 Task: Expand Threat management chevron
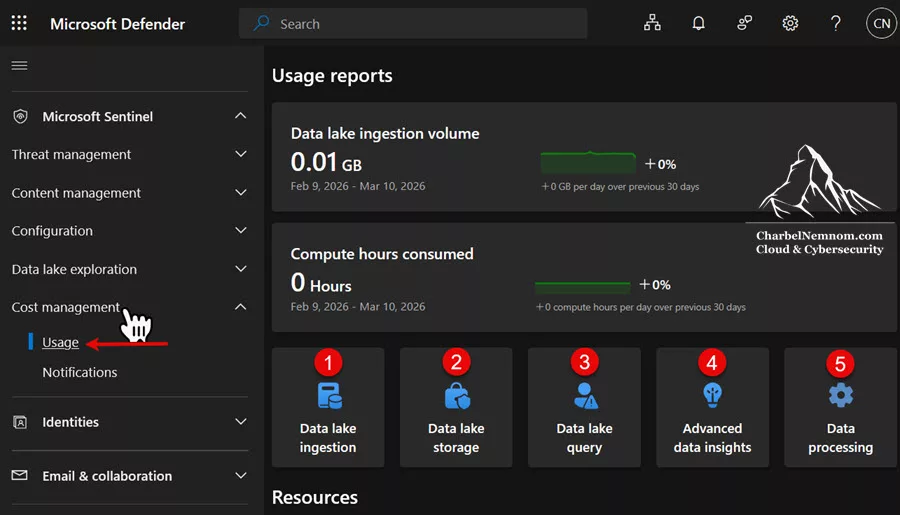coord(241,154)
